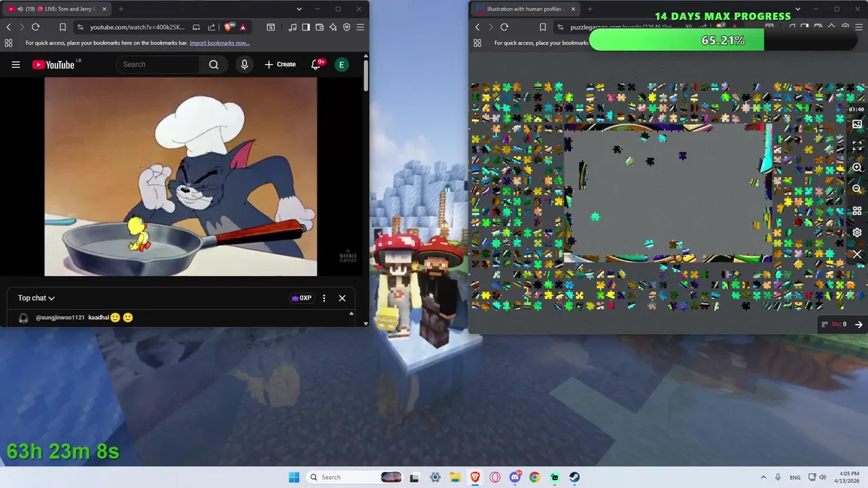Click the YouTube address bar URL
Viewport: 868px width, 488px height.
pos(137,27)
